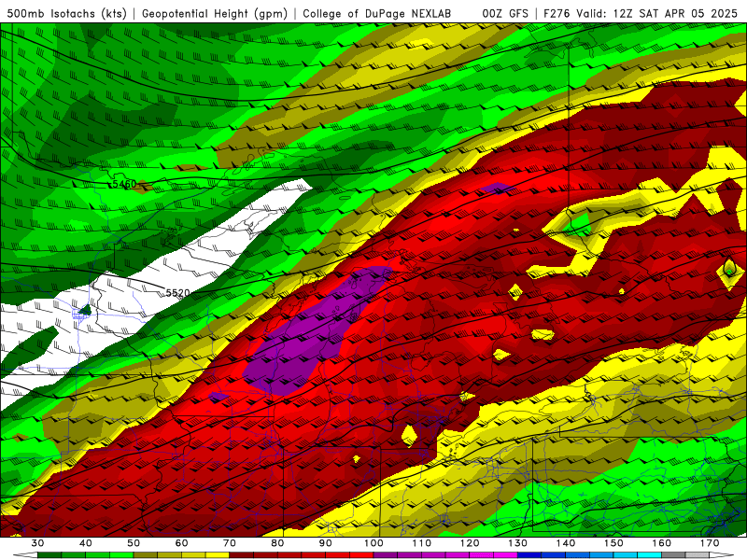Click the 'F276 Valid: 12Z SAT APR 05 2025' timestamp
This screenshot has height=560, width=747.
coord(641,14)
